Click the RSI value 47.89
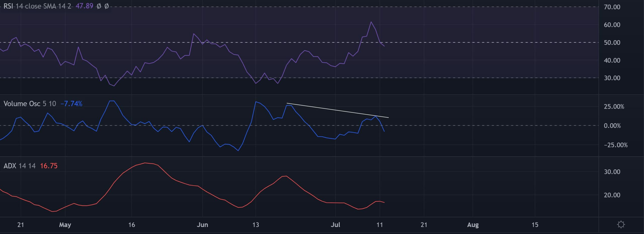 84,6
